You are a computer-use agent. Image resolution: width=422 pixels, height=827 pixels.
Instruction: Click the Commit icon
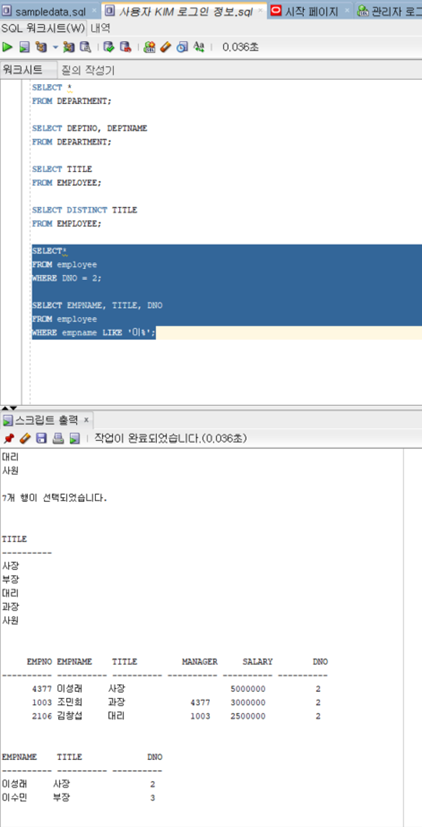[x=109, y=47]
